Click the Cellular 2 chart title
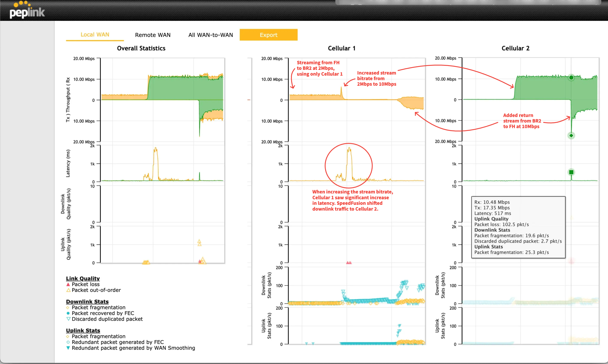Screen dimensions: 608x364 515,48
